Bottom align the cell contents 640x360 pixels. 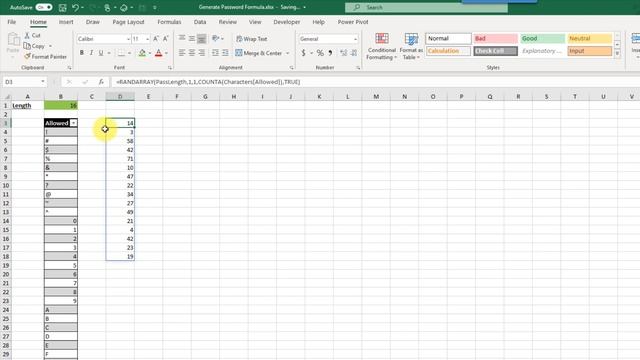pos(202,38)
